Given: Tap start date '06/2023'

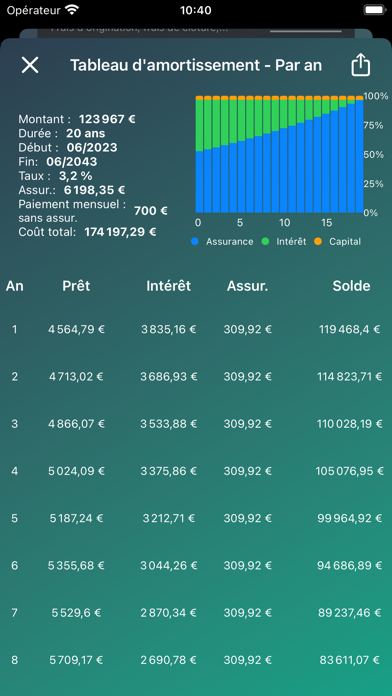Looking at the screenshot, I should tap(92, 147).
